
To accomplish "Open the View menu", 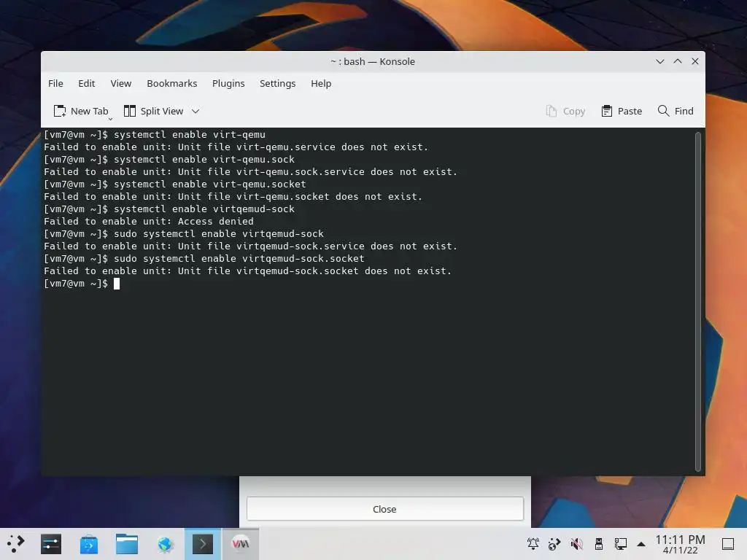I will [120, 83].
